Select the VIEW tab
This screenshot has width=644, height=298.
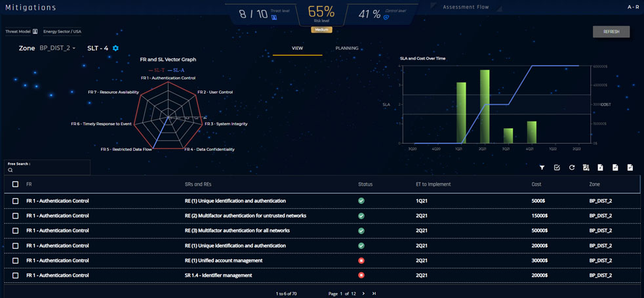[x=297, y=49]
